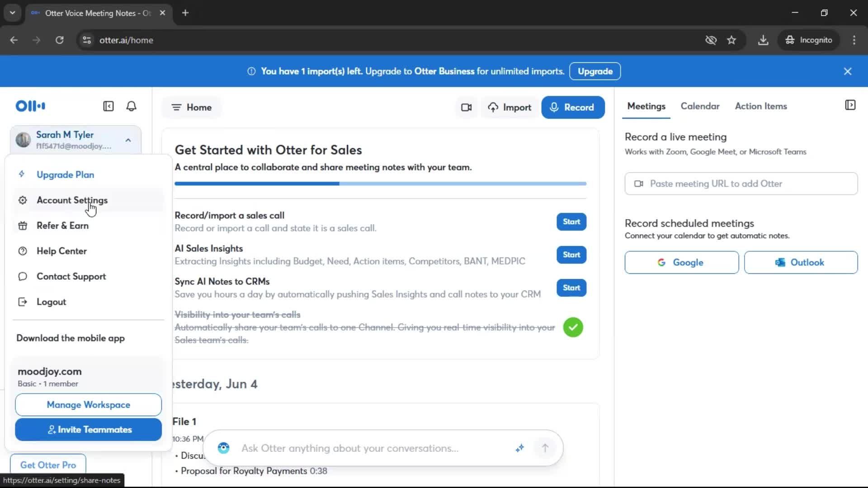This screenshot has width=868, height=488.
Task: Bookmark this tab with star icon
Action: click(x=731, y=40)
